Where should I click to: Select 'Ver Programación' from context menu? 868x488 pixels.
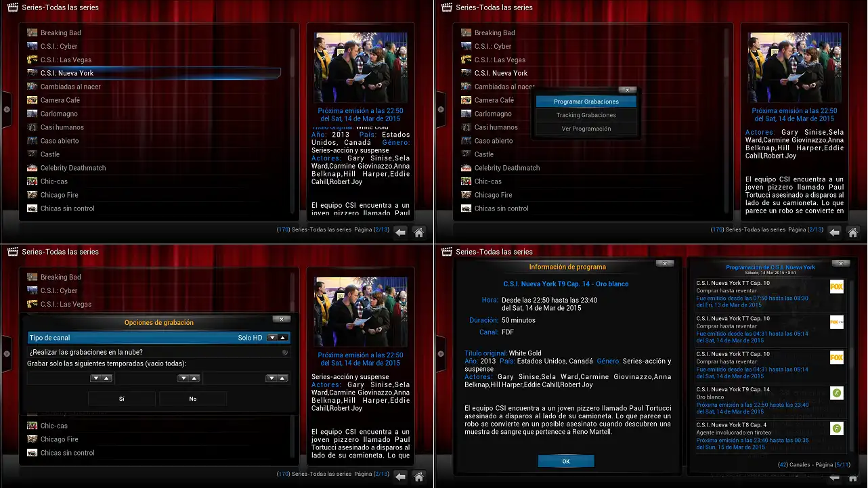point(586,128)
